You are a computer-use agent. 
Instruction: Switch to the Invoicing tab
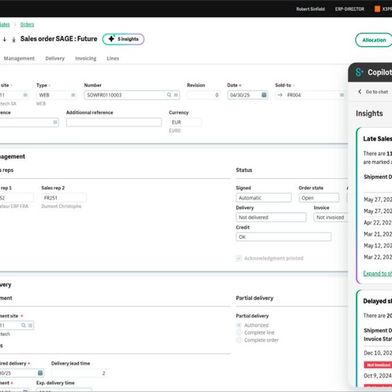(85, 58)
